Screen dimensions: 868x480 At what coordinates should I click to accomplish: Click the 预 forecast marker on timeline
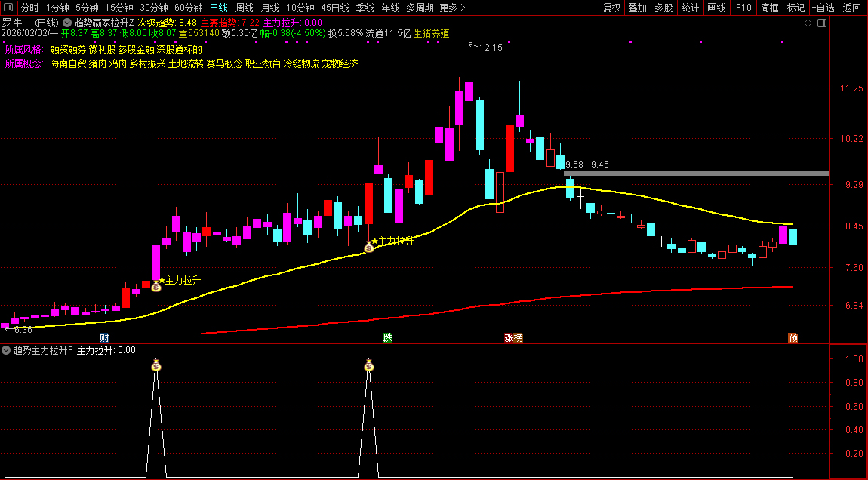coord(793,337)
